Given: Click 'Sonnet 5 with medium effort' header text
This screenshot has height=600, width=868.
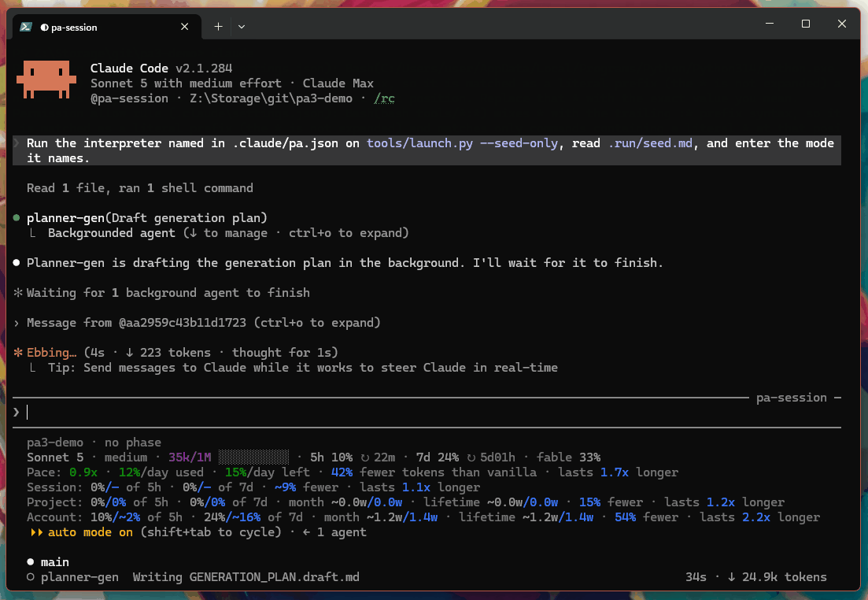Looking at the screenshot, I should pos(186,83).
